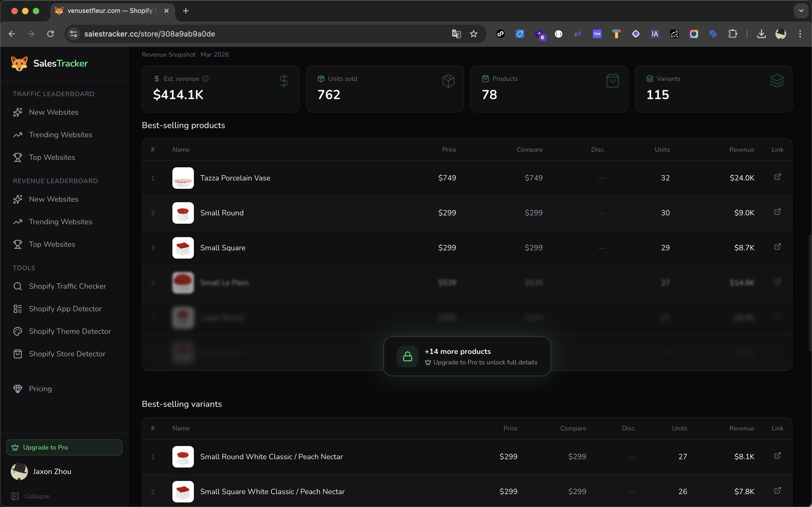This screenshot has width=812, height=507.
Task: Open the IA extension icon
Action: pyautogui.click(x=655, y=34)
